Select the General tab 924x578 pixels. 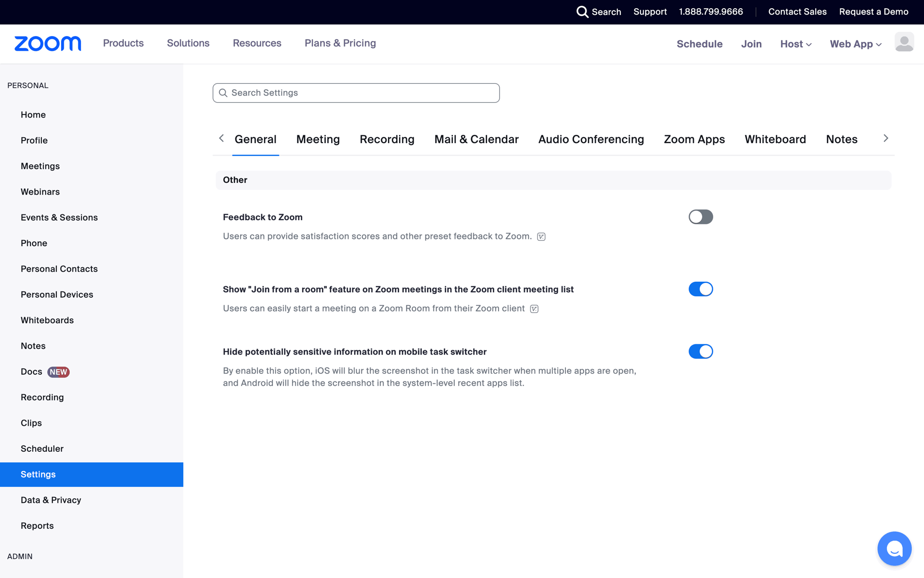coord(256,139)
